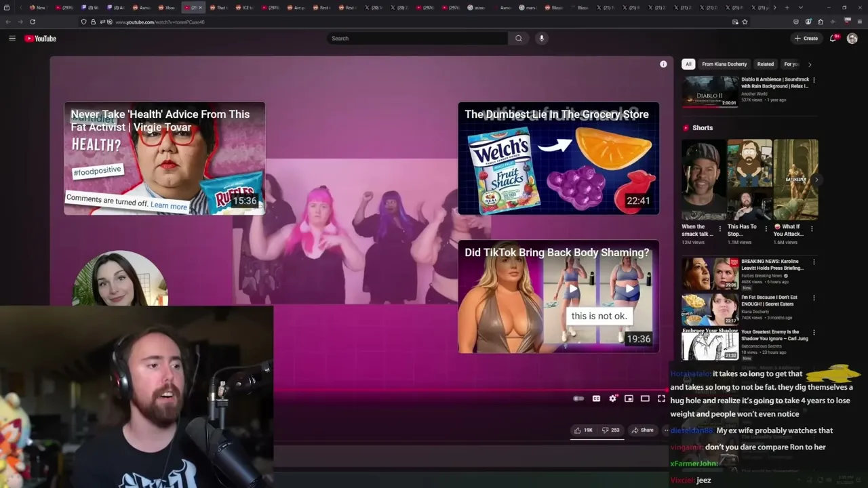Open the YouTube guide hamburger menu
The image size is (868, 488).
[12, 39]
